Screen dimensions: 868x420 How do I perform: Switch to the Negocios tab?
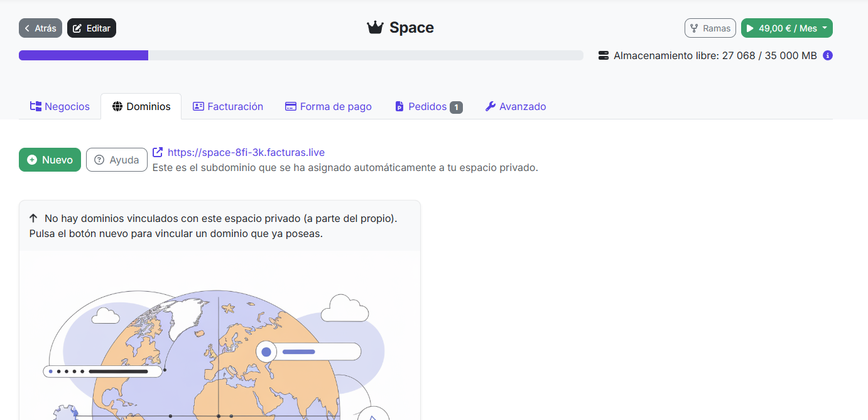tap(60, 106)
